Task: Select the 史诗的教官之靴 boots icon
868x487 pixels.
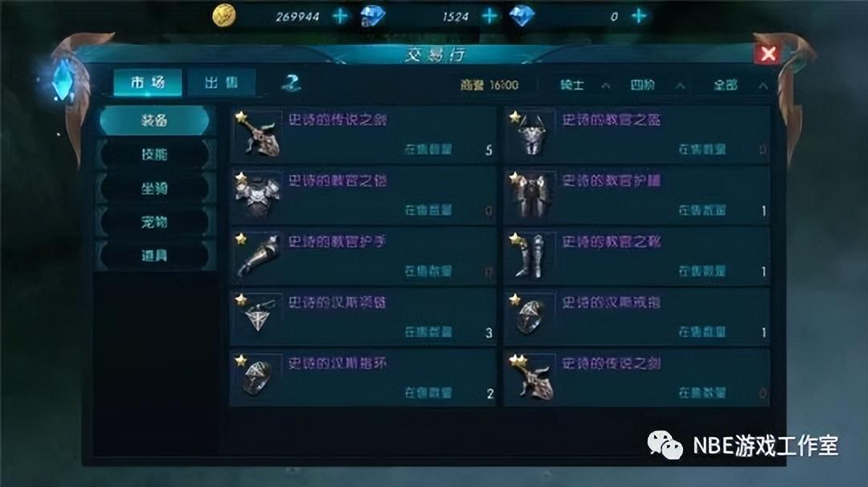Action: point(531,256)
